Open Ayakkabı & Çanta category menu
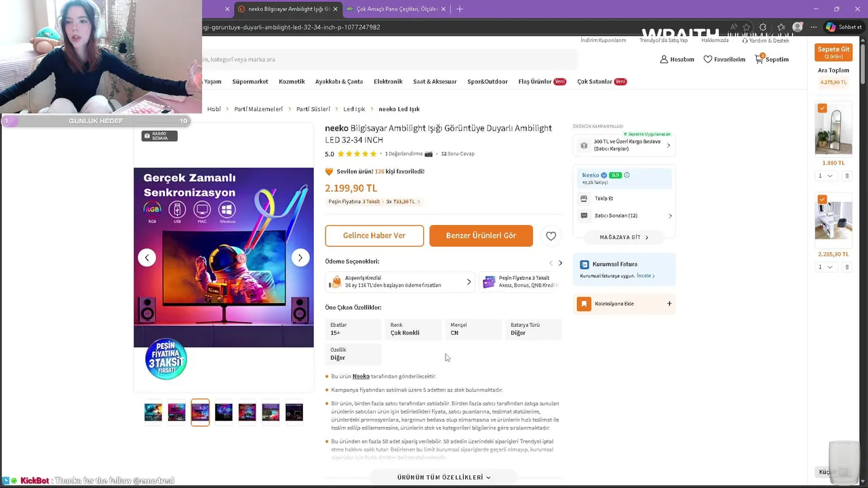Image resolution: width=868 pixels, height=488 pixels. click(339, 81)
